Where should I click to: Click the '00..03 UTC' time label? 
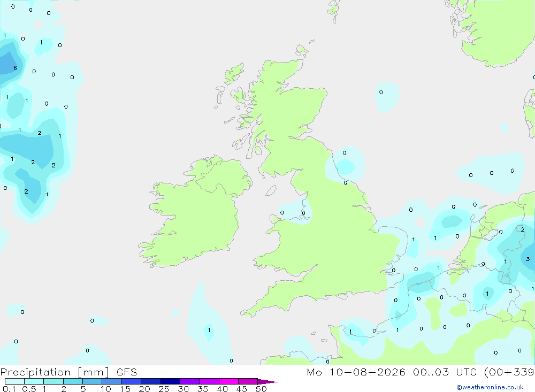444,372
